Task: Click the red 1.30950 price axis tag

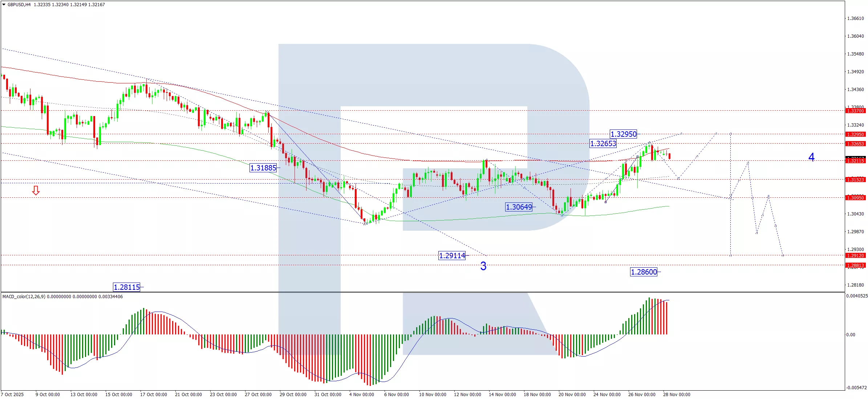Action: pos(855,198)
